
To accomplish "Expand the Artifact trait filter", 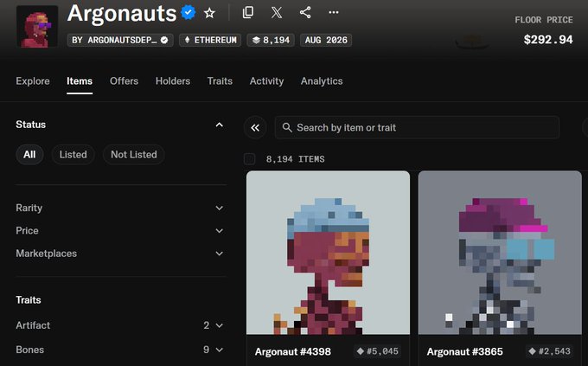I will click(121, 325).
